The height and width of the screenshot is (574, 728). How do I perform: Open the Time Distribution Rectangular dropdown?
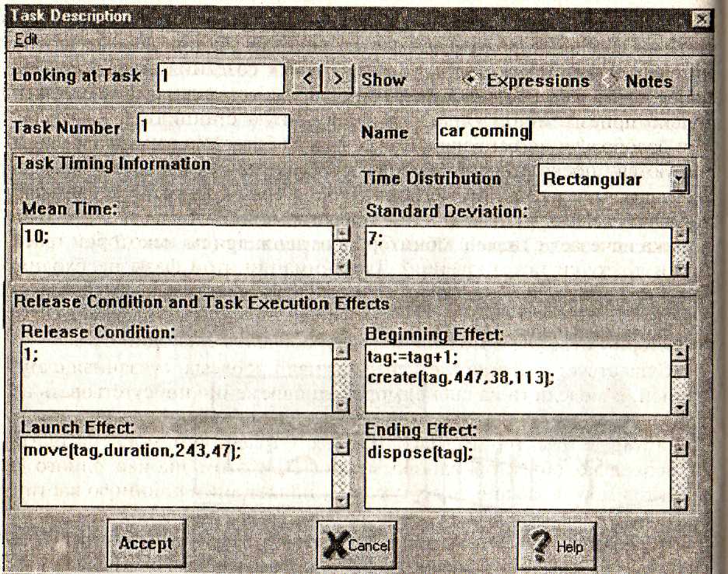(x=614, y=179)
